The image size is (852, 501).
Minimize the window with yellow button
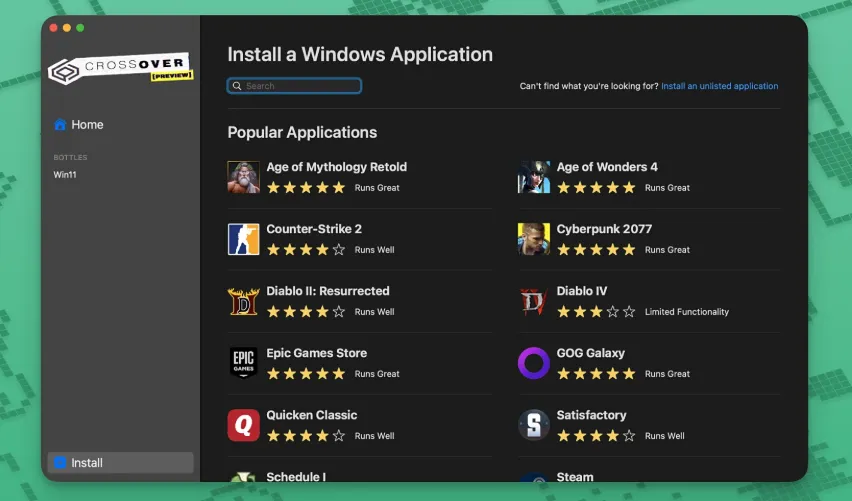point(67,28)
